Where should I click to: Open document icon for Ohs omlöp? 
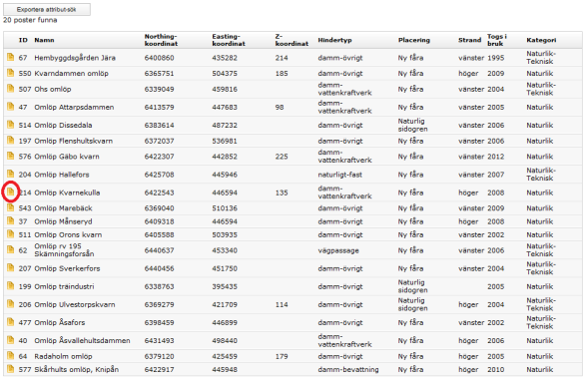[x=11, y=89]
